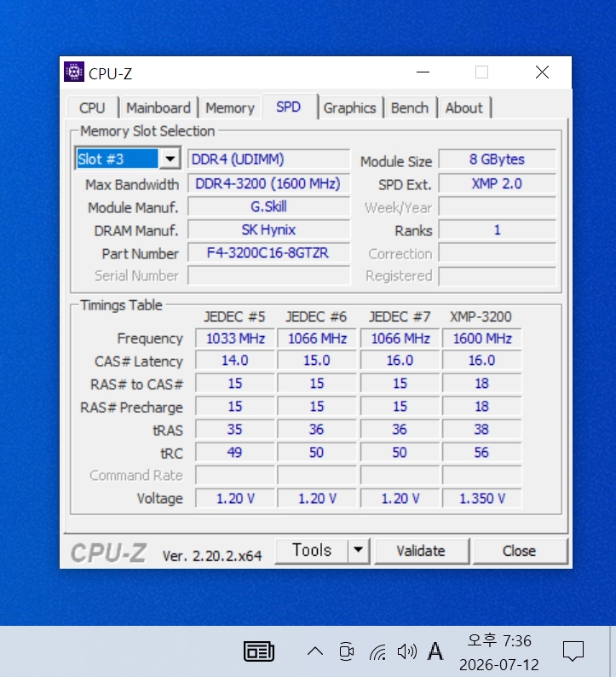Image resolution: width=616 pixels, height=677 pixels.
Task: Click the Close button at bottom
Action: (x=520, y=551)
